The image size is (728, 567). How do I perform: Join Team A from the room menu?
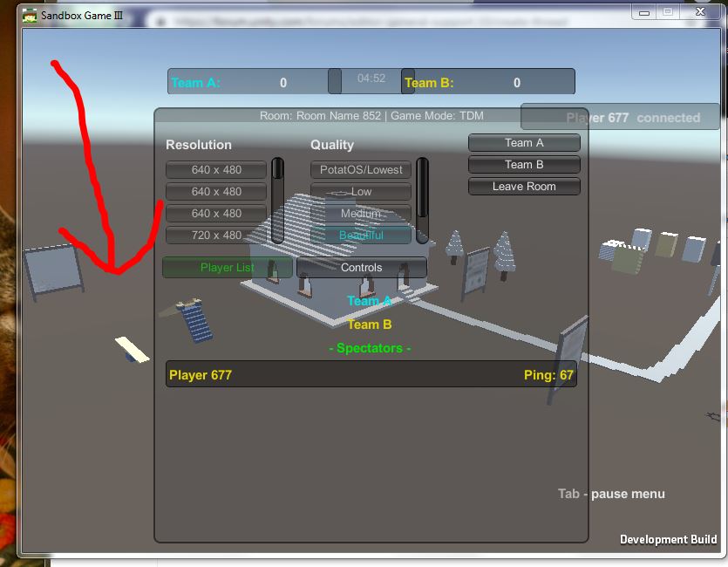[x=523, y=142]
